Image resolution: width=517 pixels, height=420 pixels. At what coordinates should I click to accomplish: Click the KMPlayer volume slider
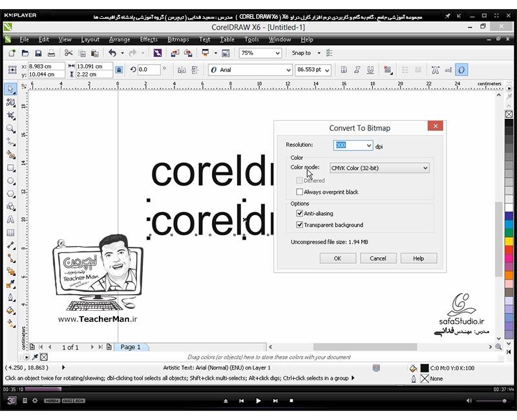click(x=491, y=401)
